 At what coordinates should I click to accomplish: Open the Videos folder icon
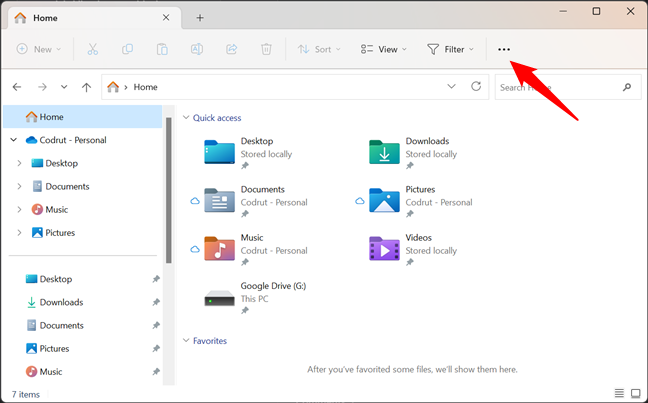tap(385, 248)
